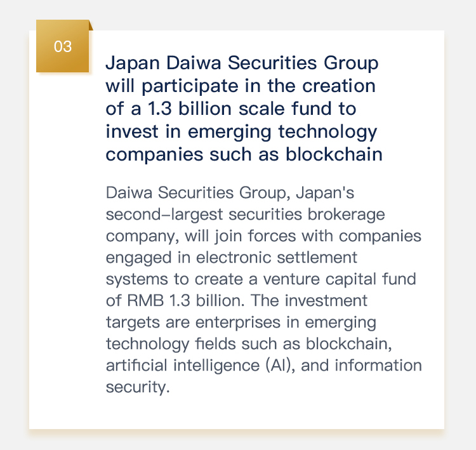
Task: Click 'The investment' in body paragraph
Action: 309,301
